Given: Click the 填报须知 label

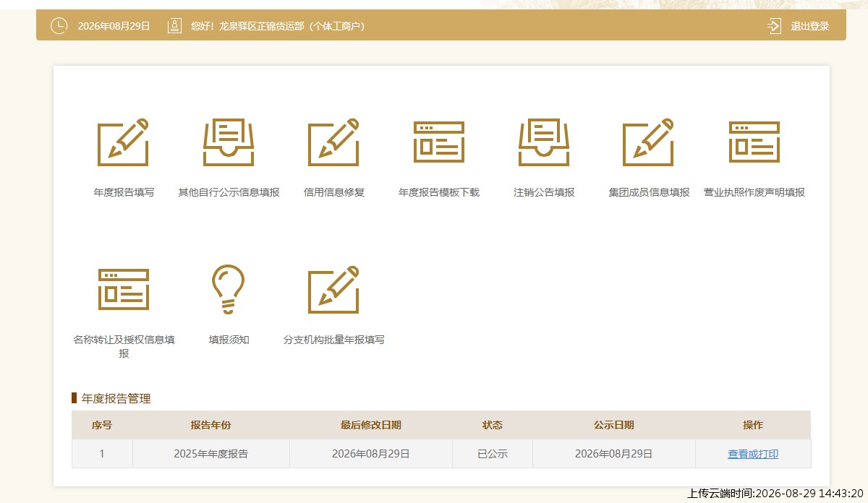Looking at the screenshot, I should tap(229, 340).
